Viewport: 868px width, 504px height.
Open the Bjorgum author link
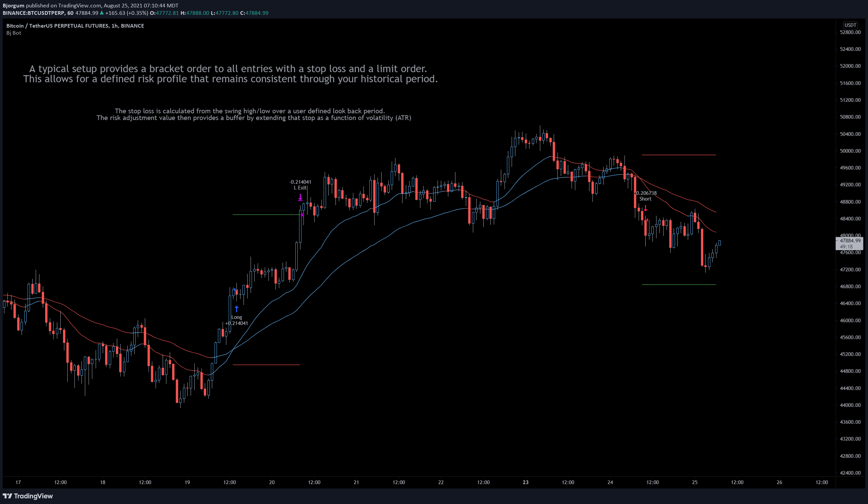13,5
